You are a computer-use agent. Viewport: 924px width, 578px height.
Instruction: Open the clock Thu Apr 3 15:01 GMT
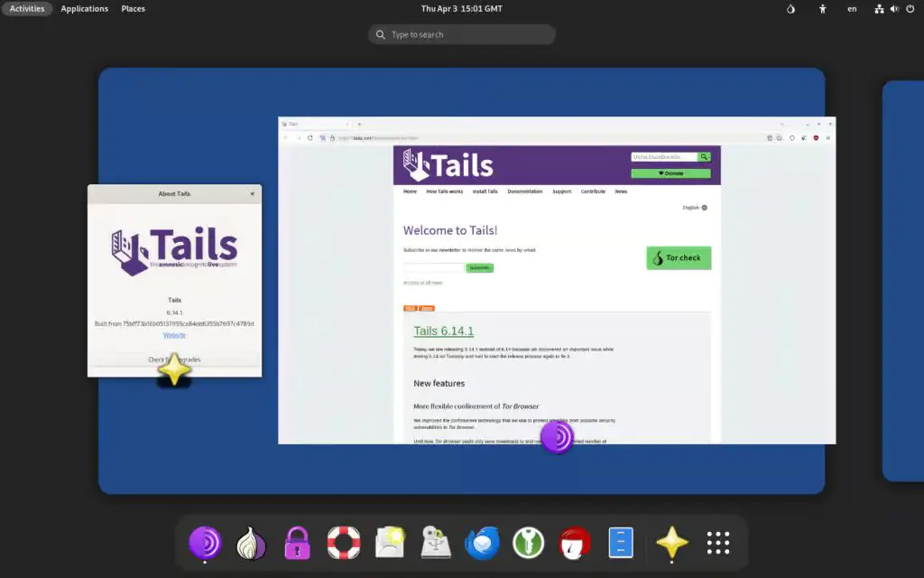[461, 9]
